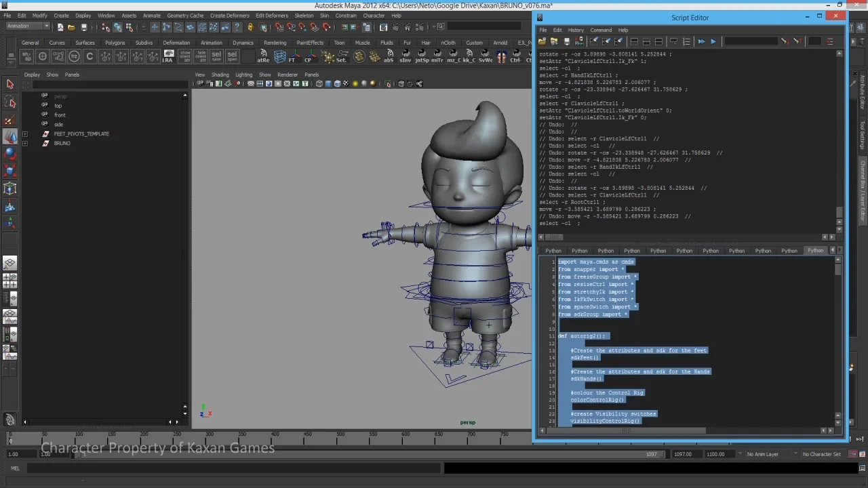Open Create Deformers menu

tap(229, 16)
